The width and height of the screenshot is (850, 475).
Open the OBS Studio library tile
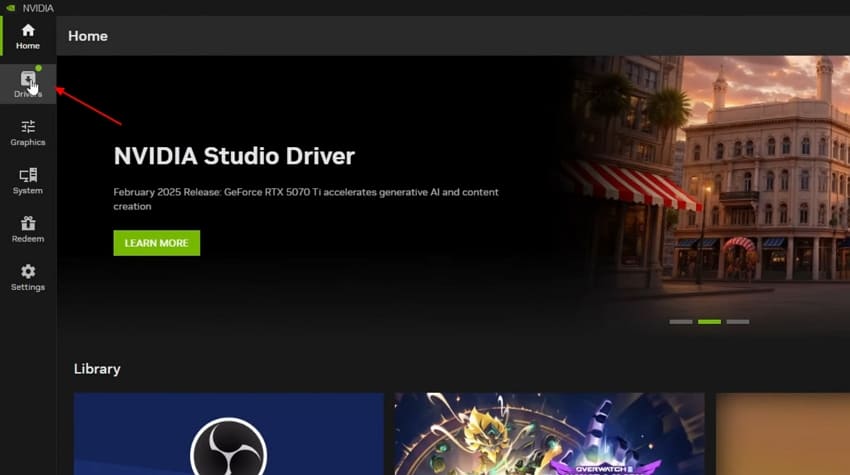click(229, 434)
